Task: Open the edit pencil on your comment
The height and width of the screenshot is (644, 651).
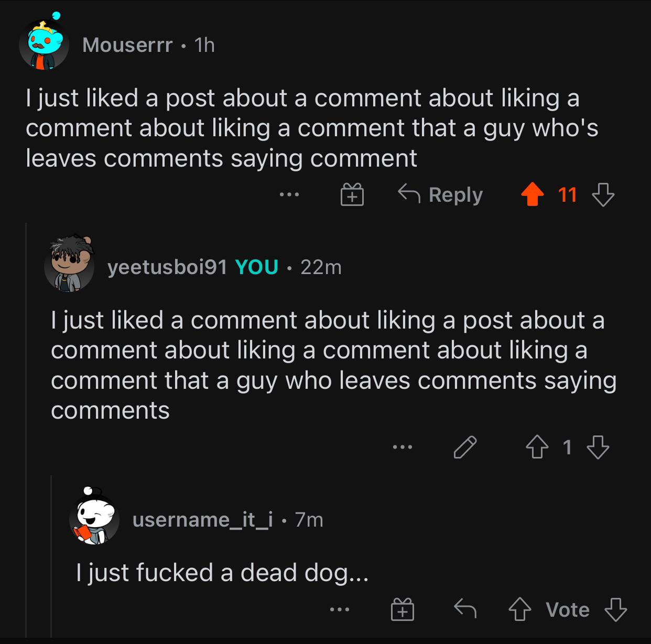Action: pos(465,447)
